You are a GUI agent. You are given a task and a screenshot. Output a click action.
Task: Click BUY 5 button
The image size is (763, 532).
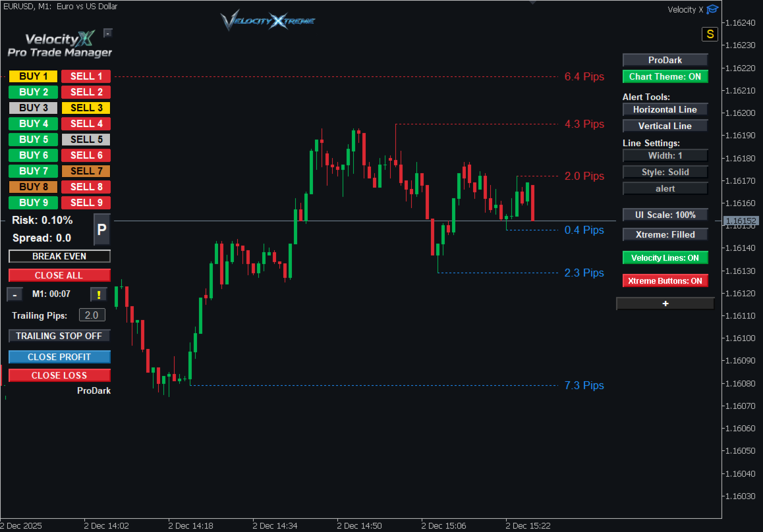[33, 140]
